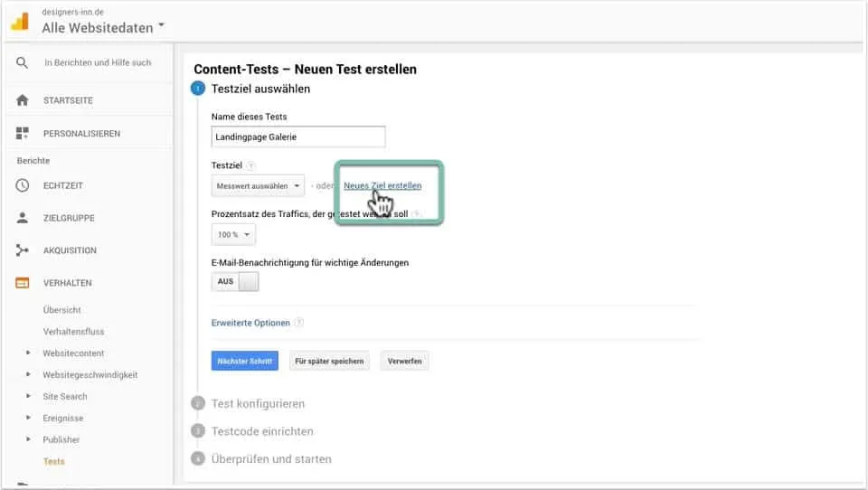Click help icon next to Testziel
Screen dimensions: 868x490
(x=251, y=166)
